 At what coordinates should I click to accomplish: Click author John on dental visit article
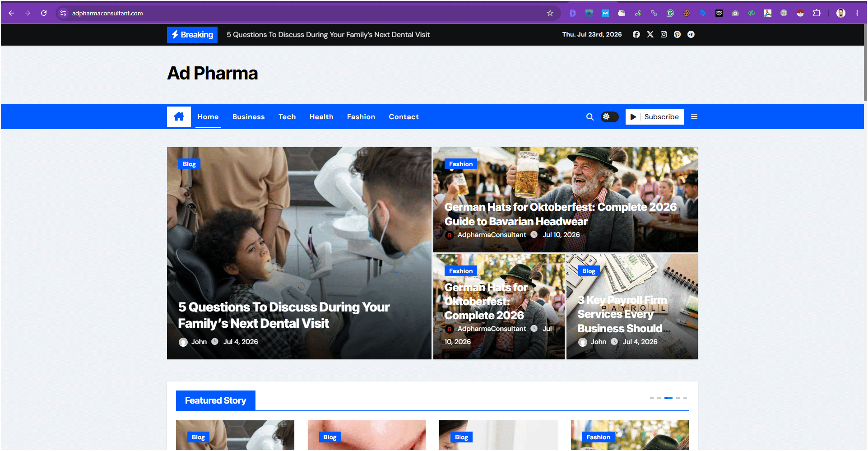click(x=199, y=342)
